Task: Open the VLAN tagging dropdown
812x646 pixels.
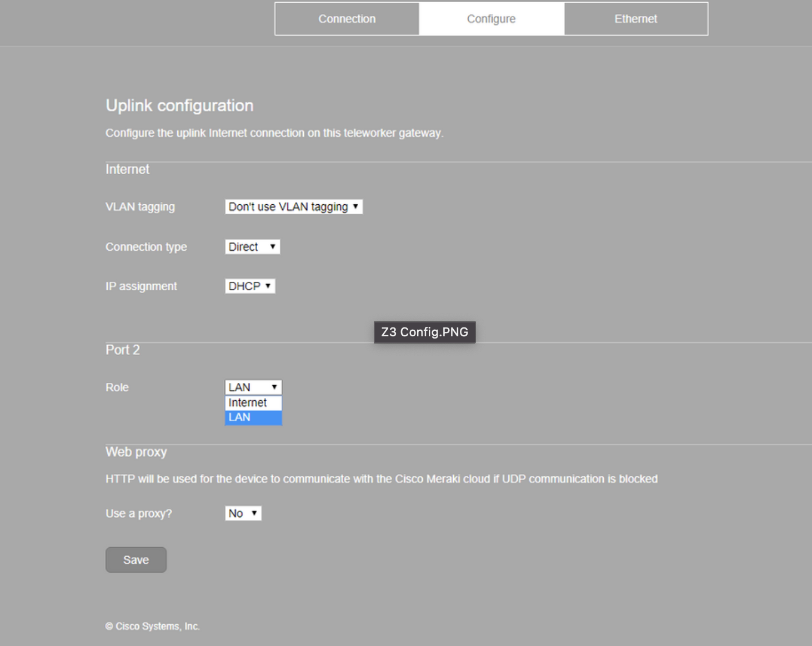Action: pos(293,206)
